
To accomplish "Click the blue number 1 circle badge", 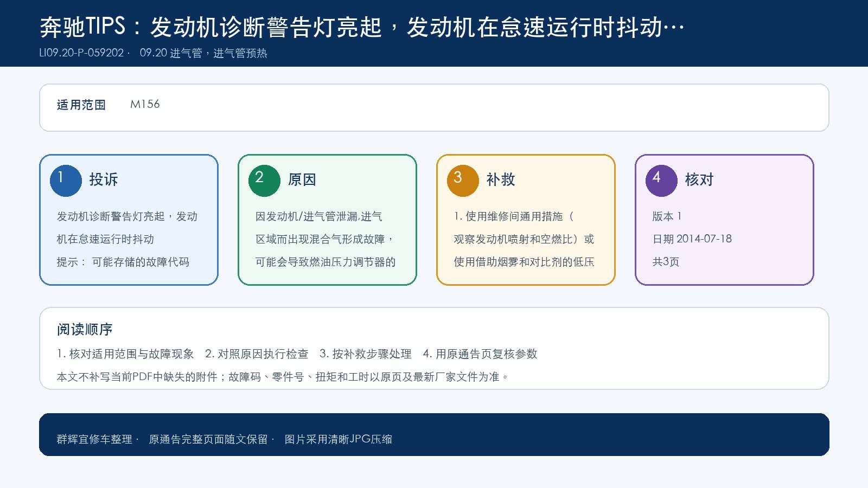I will (66, 181).
